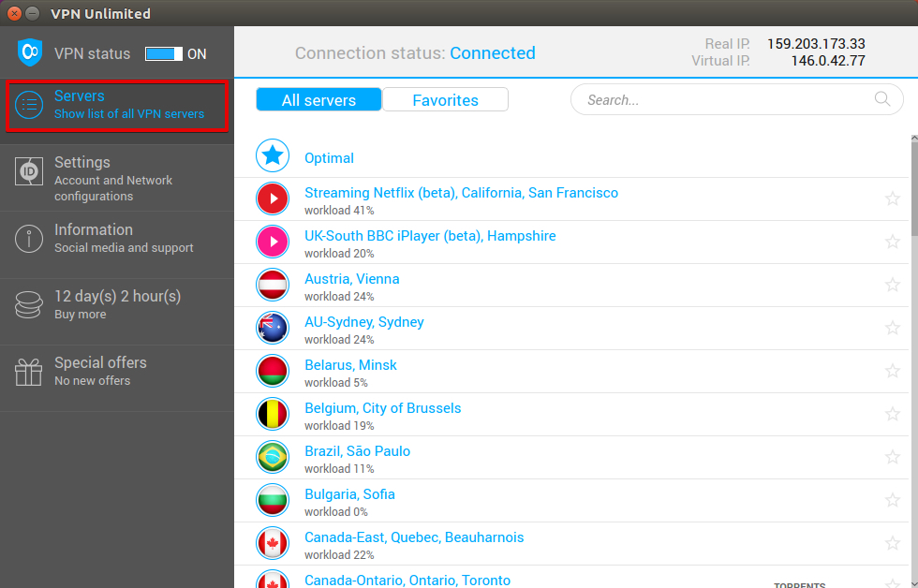Open the Servers list icon in sidebar

(x=29, y=105)
